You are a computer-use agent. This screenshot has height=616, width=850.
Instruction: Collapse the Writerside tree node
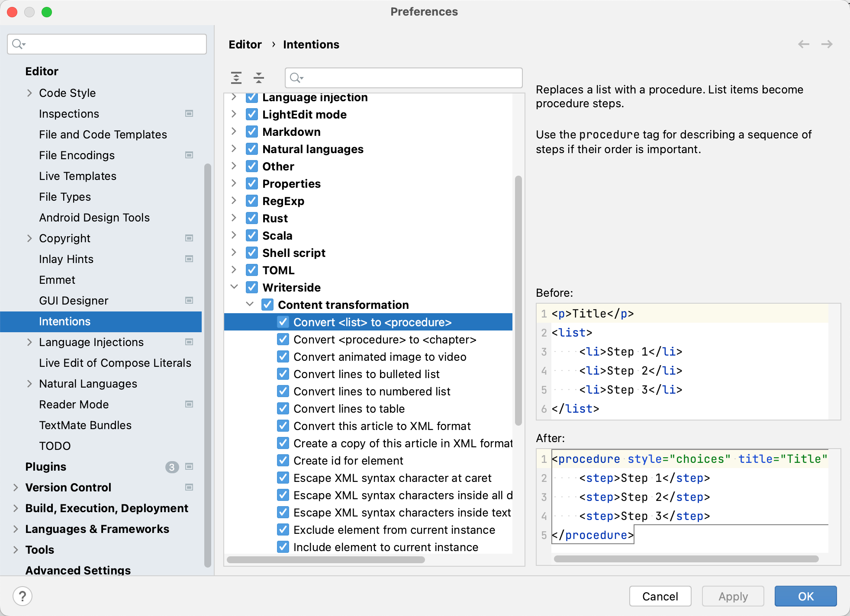pos(234,287)
